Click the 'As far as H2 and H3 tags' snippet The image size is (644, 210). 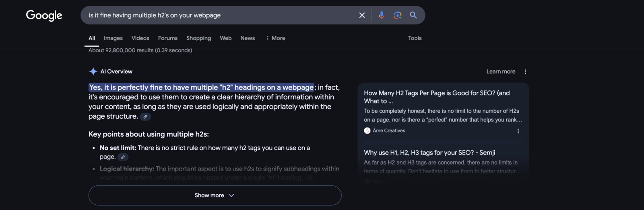[x=442, y=167]
